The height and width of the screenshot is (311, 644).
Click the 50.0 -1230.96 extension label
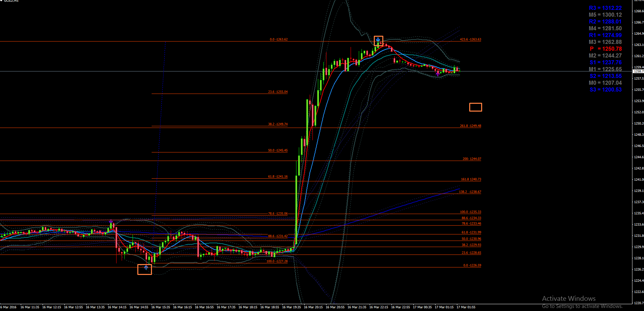[472, 239]
